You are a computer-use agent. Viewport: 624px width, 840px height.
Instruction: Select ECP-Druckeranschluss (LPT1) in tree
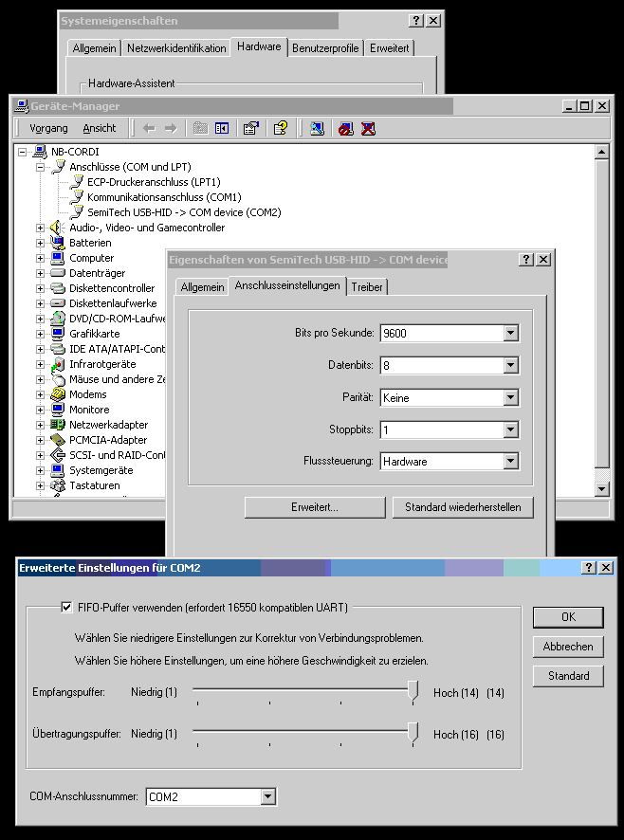click(154, 182)
